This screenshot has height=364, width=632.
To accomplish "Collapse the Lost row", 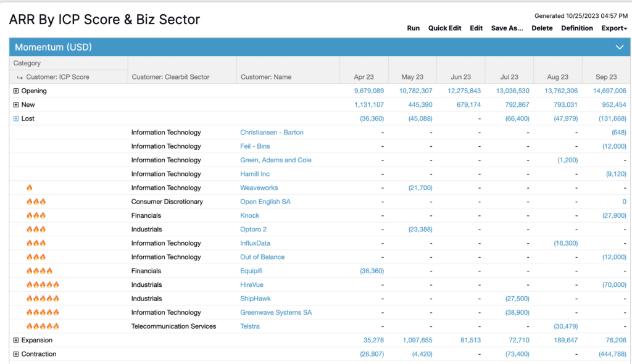I will click(x=15, y=118).
